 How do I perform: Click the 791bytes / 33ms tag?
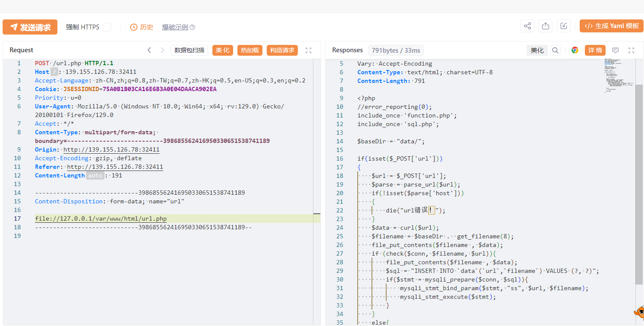pyautogui.click(x=396, y=50)
